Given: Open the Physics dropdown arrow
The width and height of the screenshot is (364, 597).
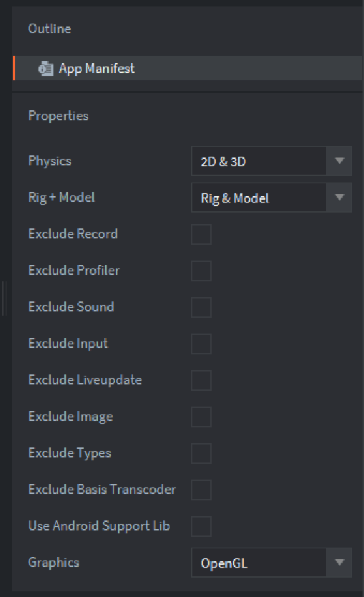Looking at the screenshot, I should click(339, 160).
